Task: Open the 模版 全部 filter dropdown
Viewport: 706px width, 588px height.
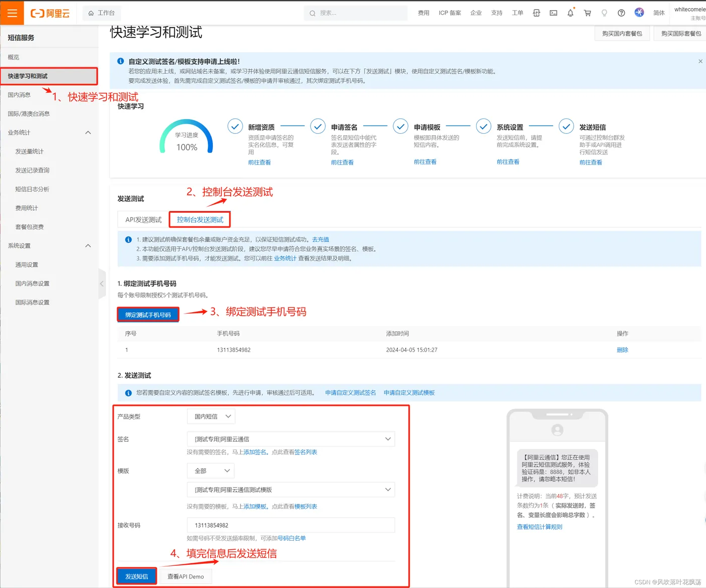Action: [210, 471]
